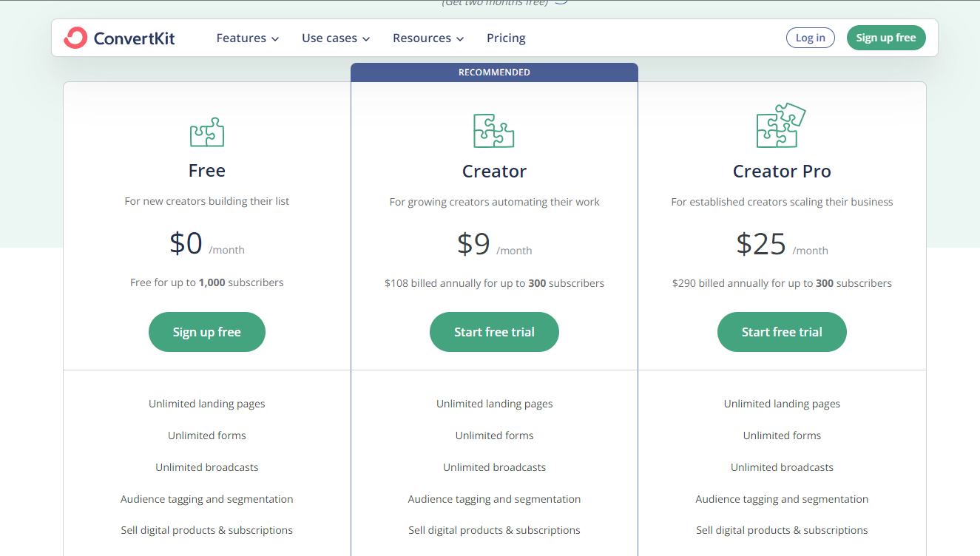The width and height of the screenshot is (980, 556).
Task: Click the $25 price text
Action: point(761,244)
